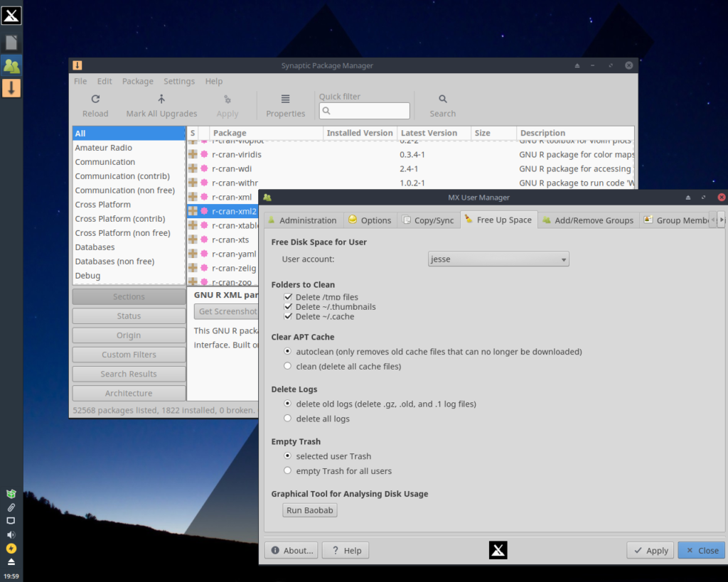
Task: Select MX User Manager taskbar icon
Action: pyautogui.click(x=11, y=65)
